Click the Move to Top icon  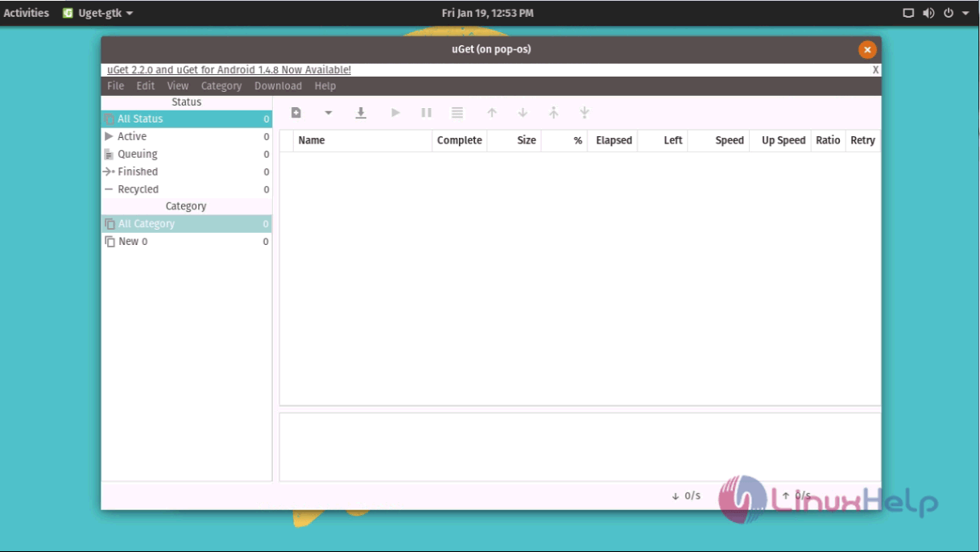tap(553, 113)
